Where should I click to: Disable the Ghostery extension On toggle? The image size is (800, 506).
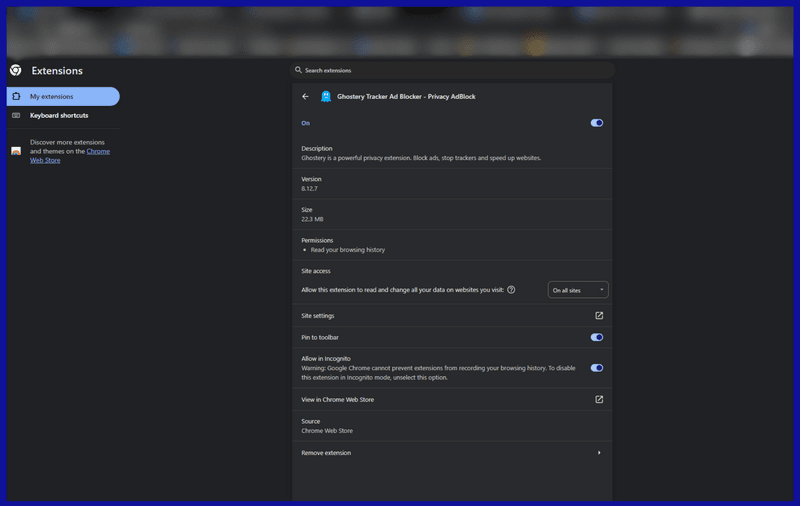pos(597,123)
